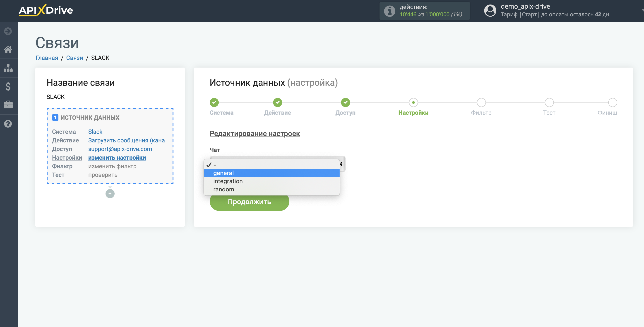644x327 pixels.
Task: Open the connections sitemap icon in sidebar
Action: (8, 68)
